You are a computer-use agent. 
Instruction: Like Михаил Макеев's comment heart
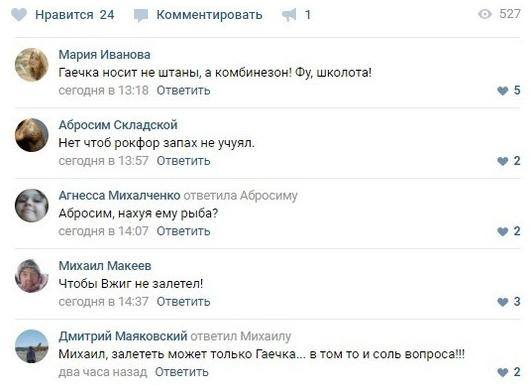tap(502, 302)
